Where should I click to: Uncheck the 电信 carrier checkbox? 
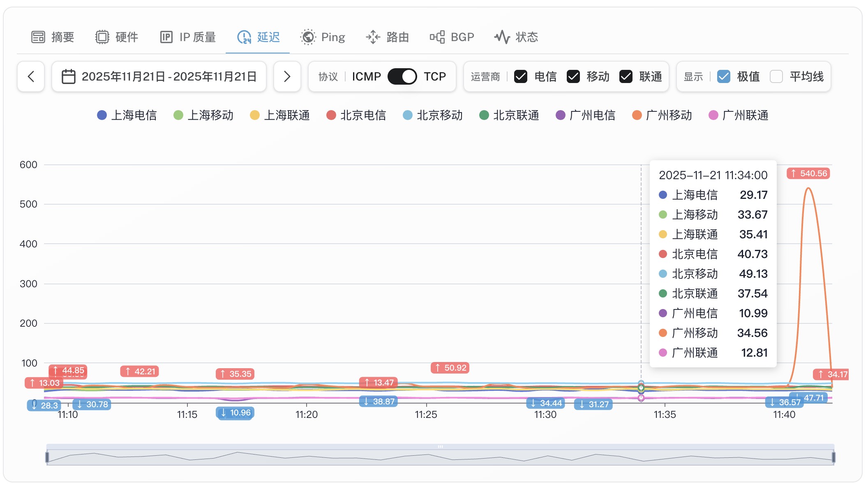pyautogui.click(x=521, y=77)
